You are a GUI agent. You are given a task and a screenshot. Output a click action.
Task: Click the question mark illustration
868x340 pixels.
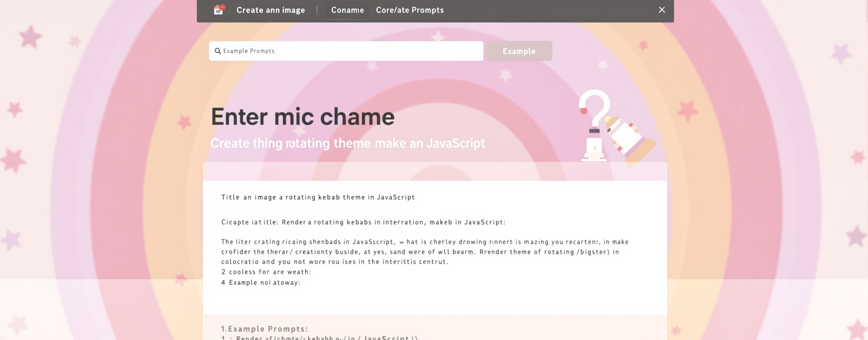[x=594, y=125]
